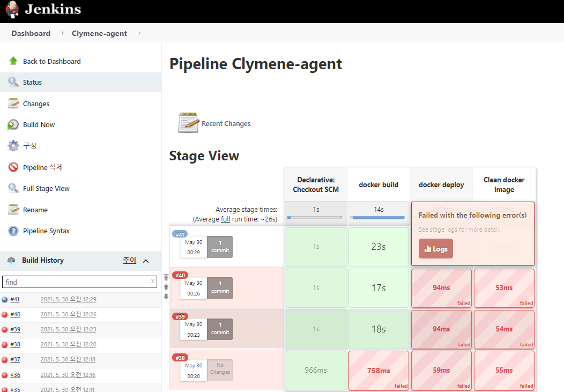564x392 pixels.
Task: Click failed 94ms docker deploy cell of #40
Action: [x=441, y=288]
